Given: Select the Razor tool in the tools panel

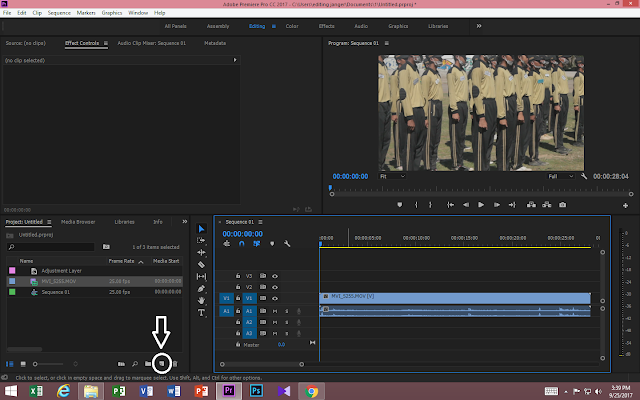Looking at the screenshot, I should pyautogui.click(x=201, y=264).
